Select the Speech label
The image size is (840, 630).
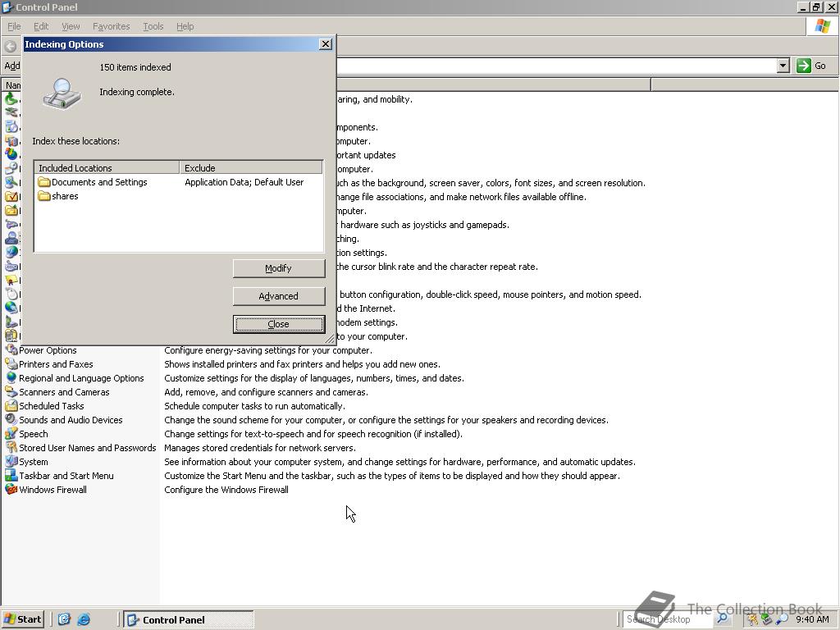click(33, 434)
